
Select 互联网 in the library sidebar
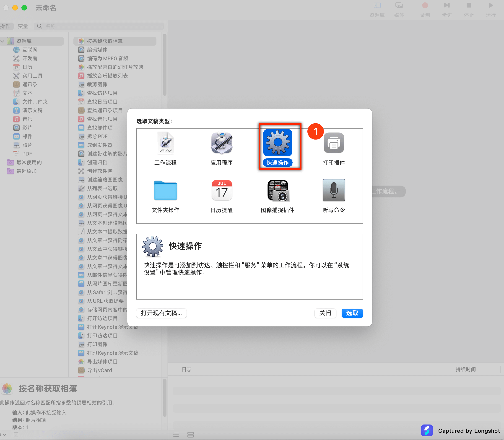point(30,50)
